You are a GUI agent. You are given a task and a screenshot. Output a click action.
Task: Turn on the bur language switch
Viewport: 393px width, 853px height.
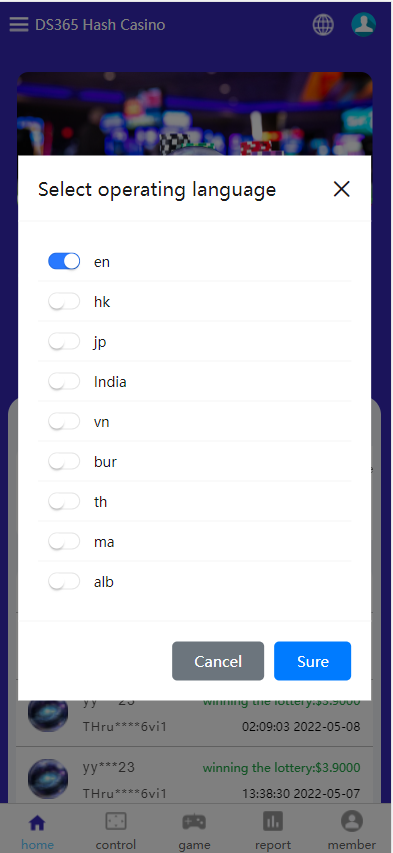(x=64, y=462)
